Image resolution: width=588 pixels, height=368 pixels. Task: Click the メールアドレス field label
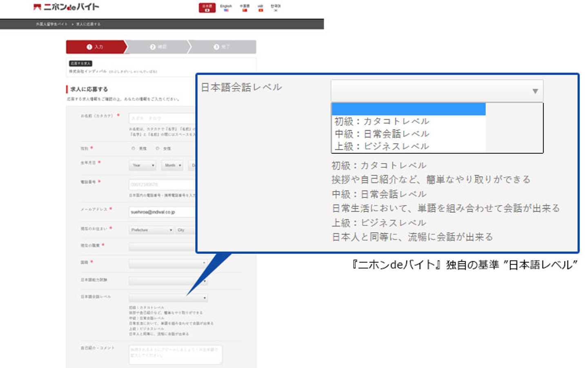pyautogui.click(x=94, y=209)
